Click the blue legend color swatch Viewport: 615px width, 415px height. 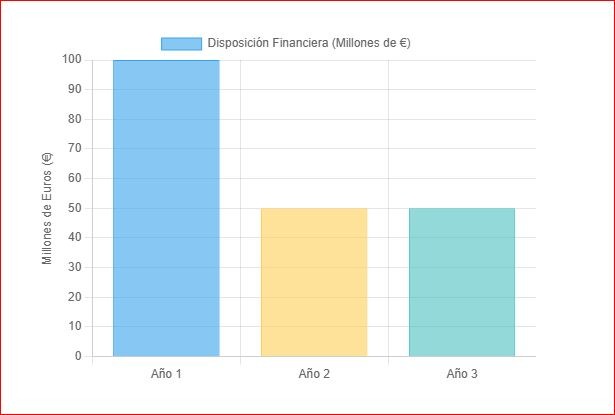pos(182,44)
